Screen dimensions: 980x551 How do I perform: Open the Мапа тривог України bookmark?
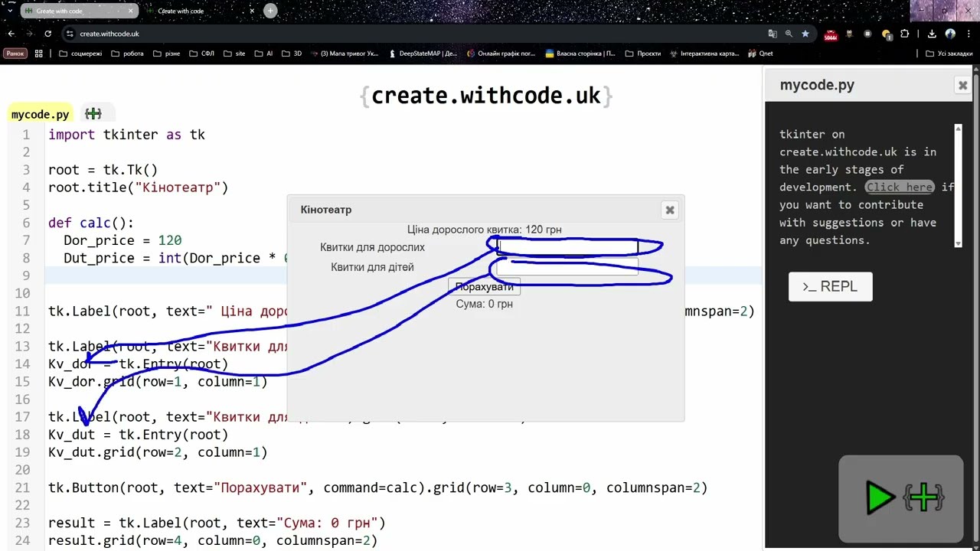tap(345, 54)
